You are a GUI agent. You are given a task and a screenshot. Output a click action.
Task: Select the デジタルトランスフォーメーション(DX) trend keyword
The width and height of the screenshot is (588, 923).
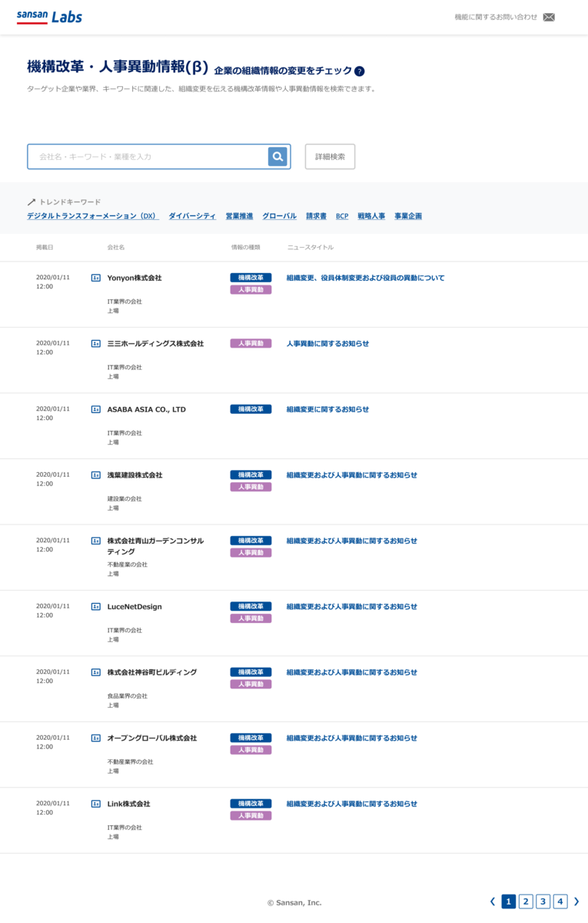tap(93, 216)
